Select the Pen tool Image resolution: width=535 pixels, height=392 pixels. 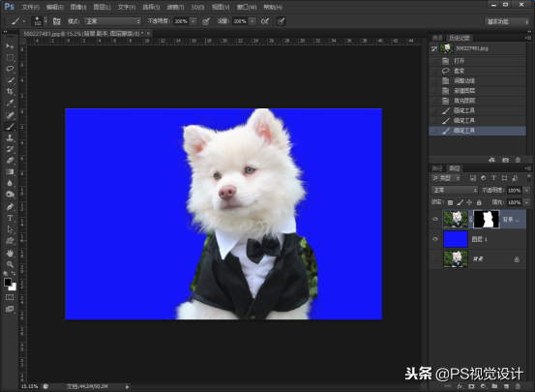point(10,207)
